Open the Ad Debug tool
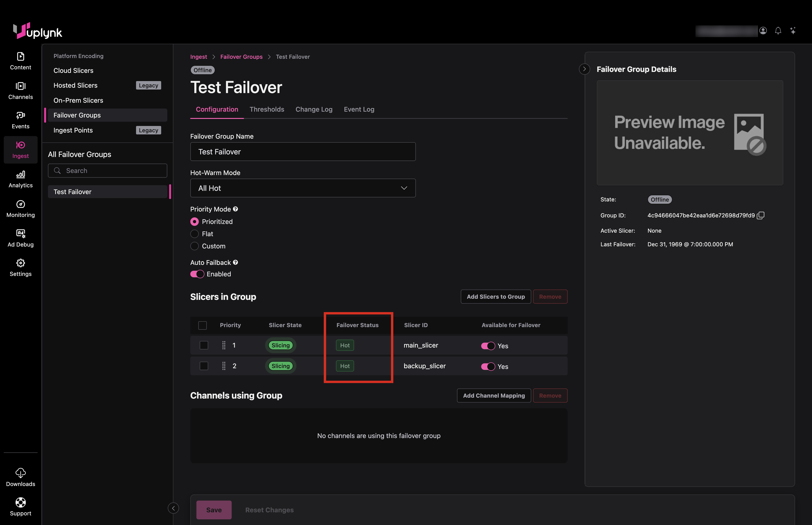 click(x=20, y=238)
